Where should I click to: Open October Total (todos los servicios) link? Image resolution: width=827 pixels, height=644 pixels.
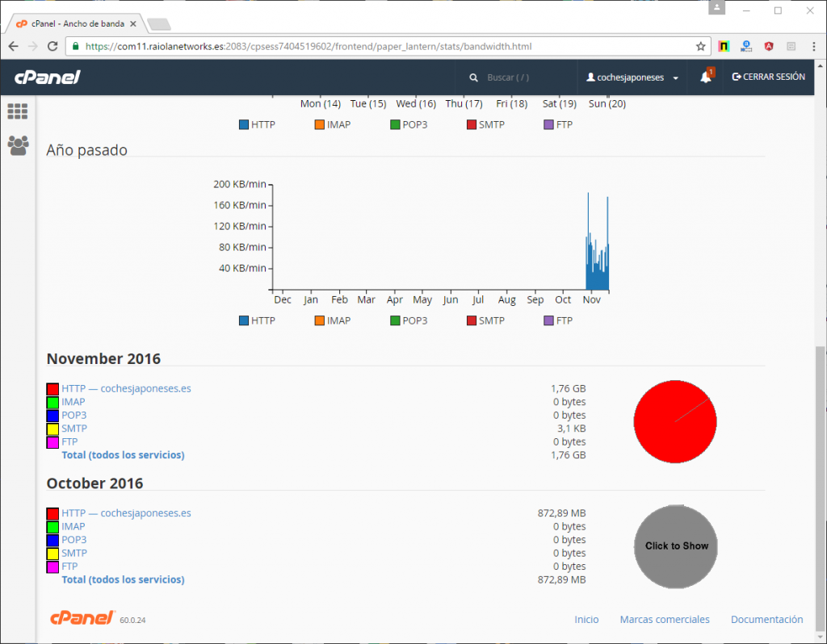pos(123,579)
